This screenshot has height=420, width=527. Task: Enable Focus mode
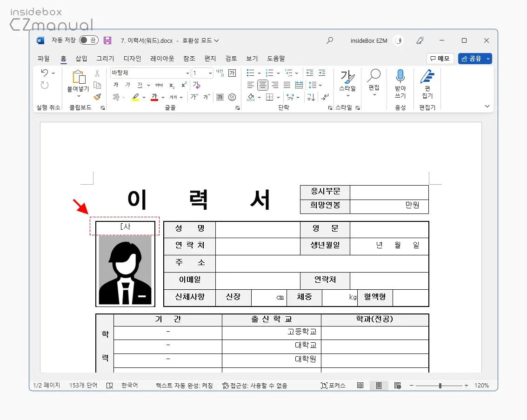click(x=333, y=386)
